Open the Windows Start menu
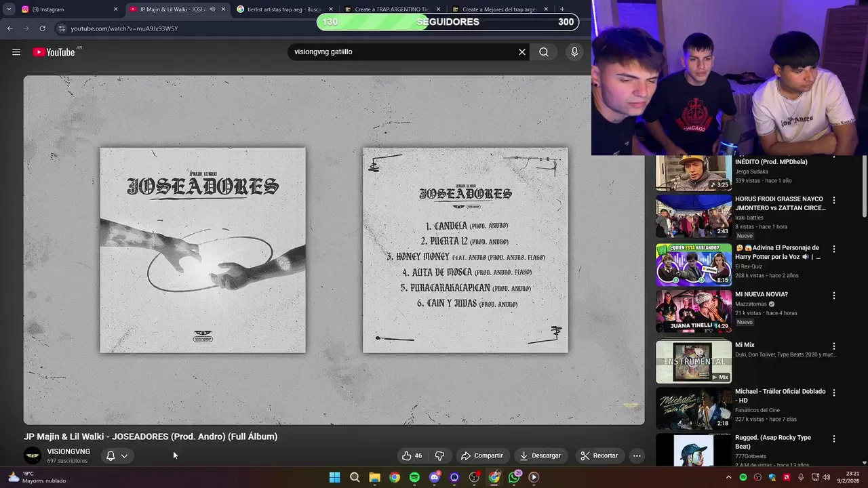This screenshot has height=488, width=868. [334, 477]
